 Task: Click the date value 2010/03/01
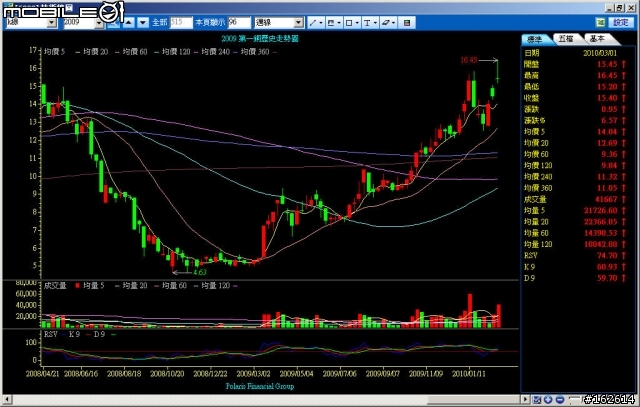coord(600,53)
